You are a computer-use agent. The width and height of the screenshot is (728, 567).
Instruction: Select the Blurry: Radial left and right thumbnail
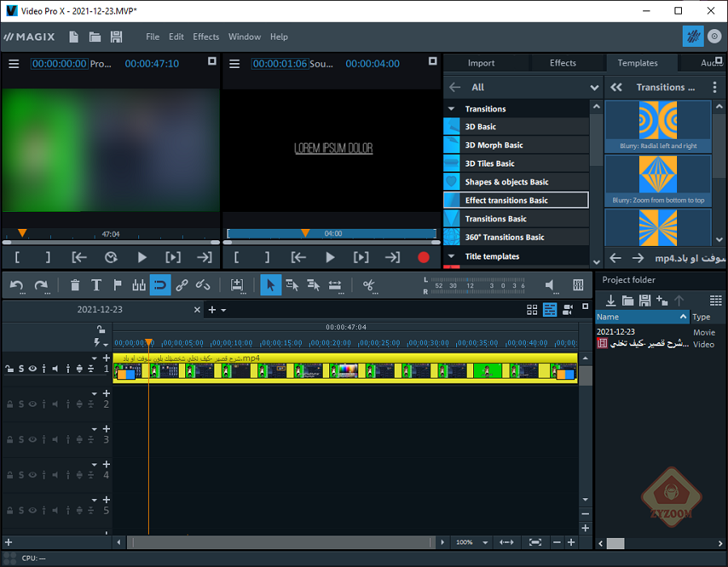coord(658,127)
